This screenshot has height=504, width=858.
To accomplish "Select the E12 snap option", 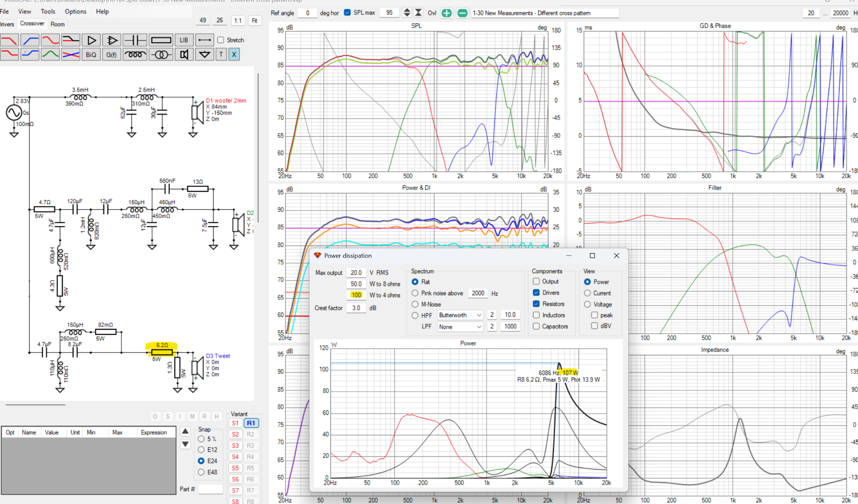I will click(x=201, y=450).
